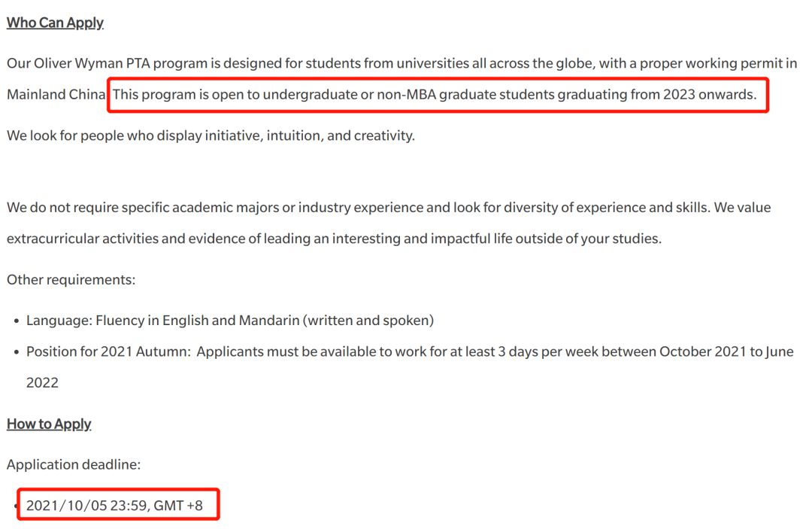Click the standalone "2022" line
This screenshot has width=812, height=529.
coord(42,382)
